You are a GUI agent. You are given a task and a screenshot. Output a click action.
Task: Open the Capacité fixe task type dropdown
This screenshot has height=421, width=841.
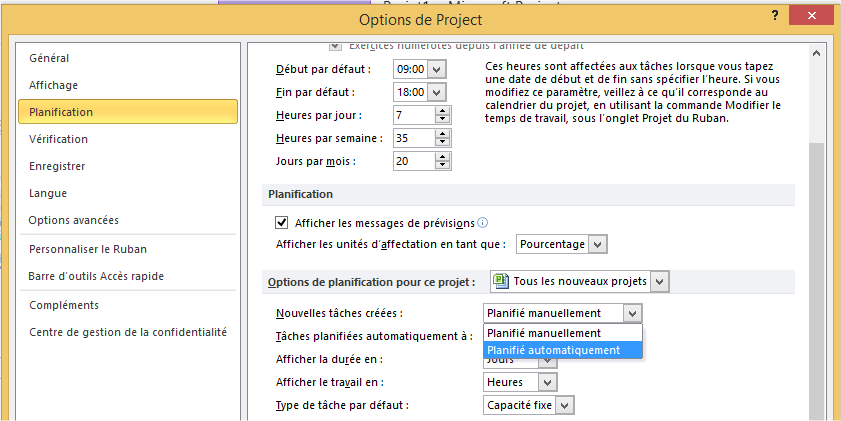coord(565,405)
